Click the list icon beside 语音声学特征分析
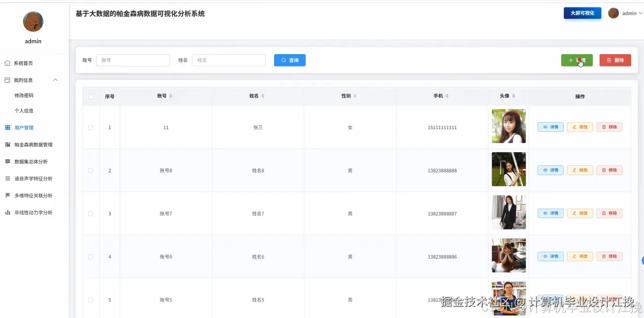 (x=8, y=179)
